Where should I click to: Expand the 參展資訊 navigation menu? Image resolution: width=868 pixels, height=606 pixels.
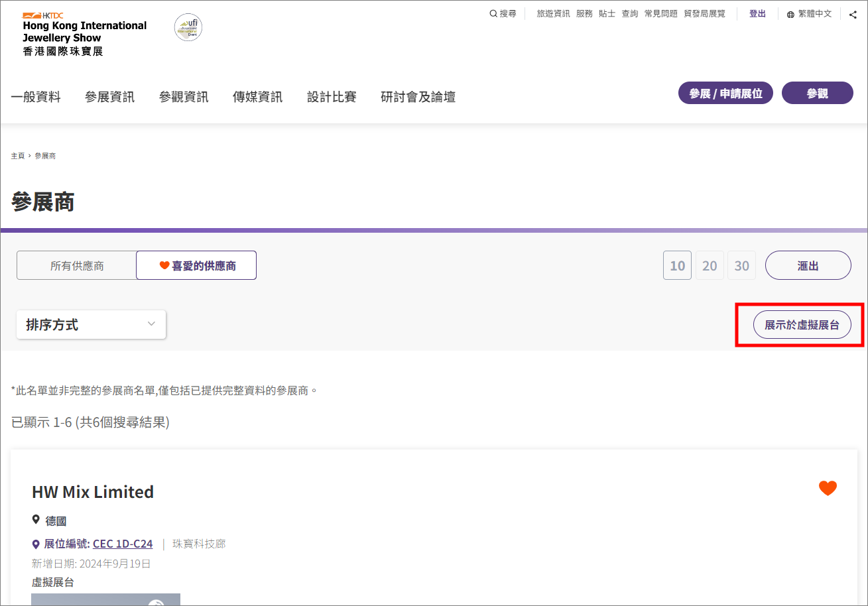coord(109,97)
